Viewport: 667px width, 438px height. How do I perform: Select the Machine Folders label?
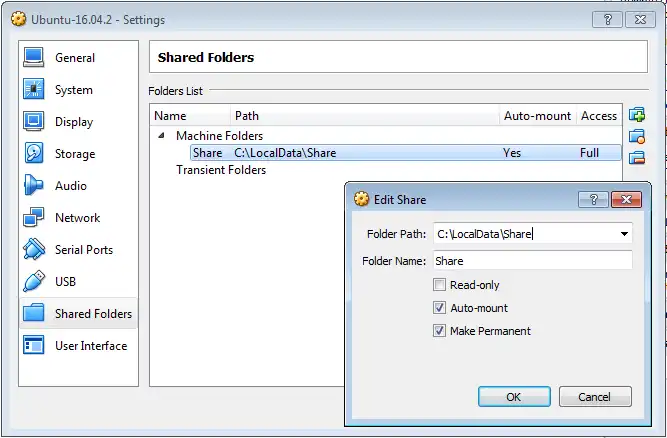pos(219,136)
